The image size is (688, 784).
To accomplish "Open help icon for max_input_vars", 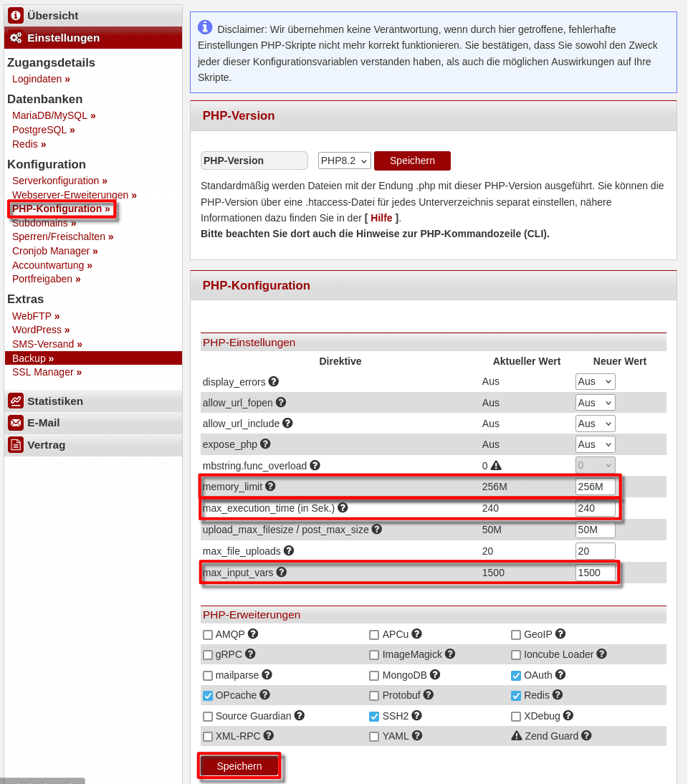I will tap(282, 572).
